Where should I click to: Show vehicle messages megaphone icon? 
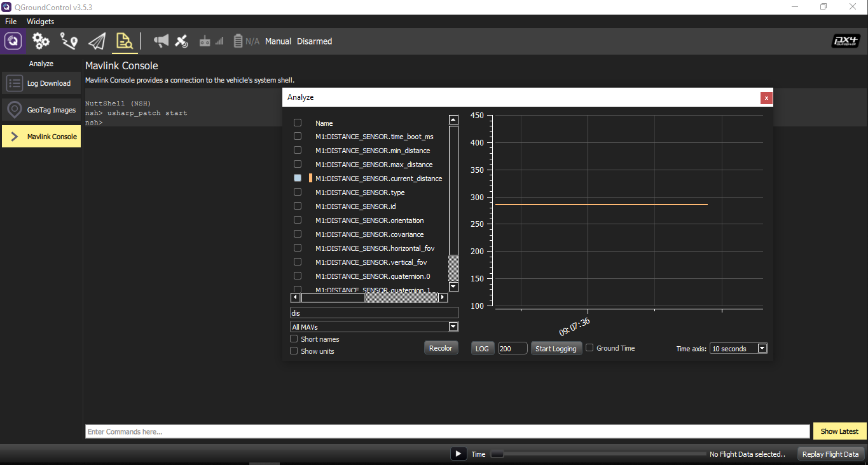[x=162, y=41]
